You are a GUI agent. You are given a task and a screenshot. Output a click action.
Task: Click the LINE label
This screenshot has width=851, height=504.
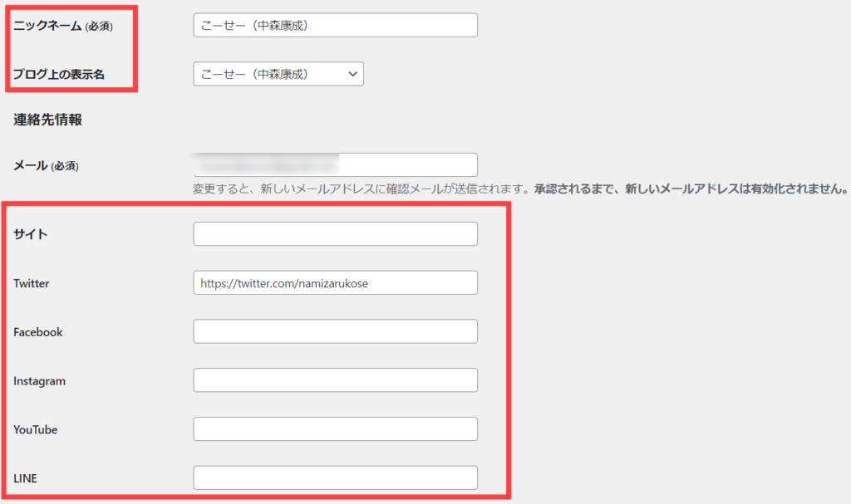pyautogui.click(x=26, y=478)
